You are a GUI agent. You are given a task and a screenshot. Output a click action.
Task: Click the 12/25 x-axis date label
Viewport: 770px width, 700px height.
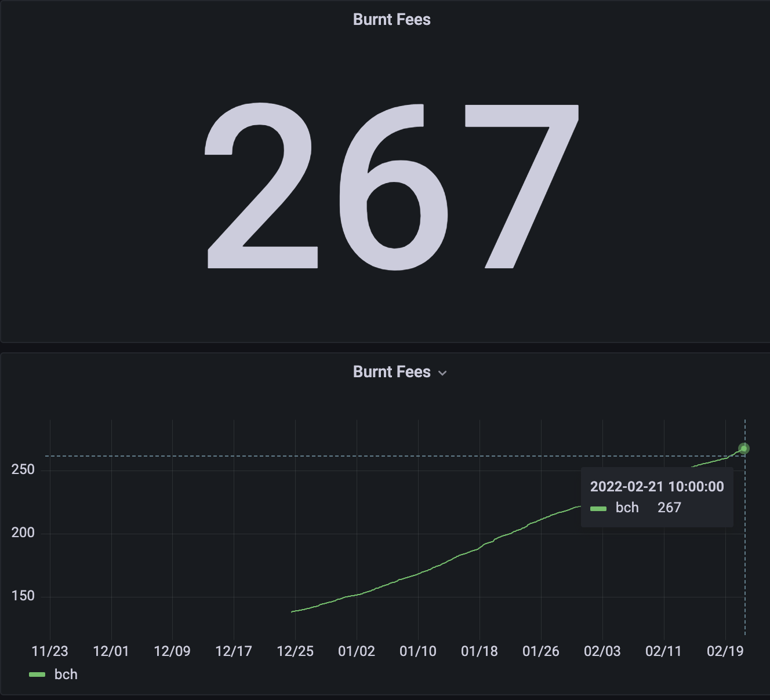coord(295,651)
